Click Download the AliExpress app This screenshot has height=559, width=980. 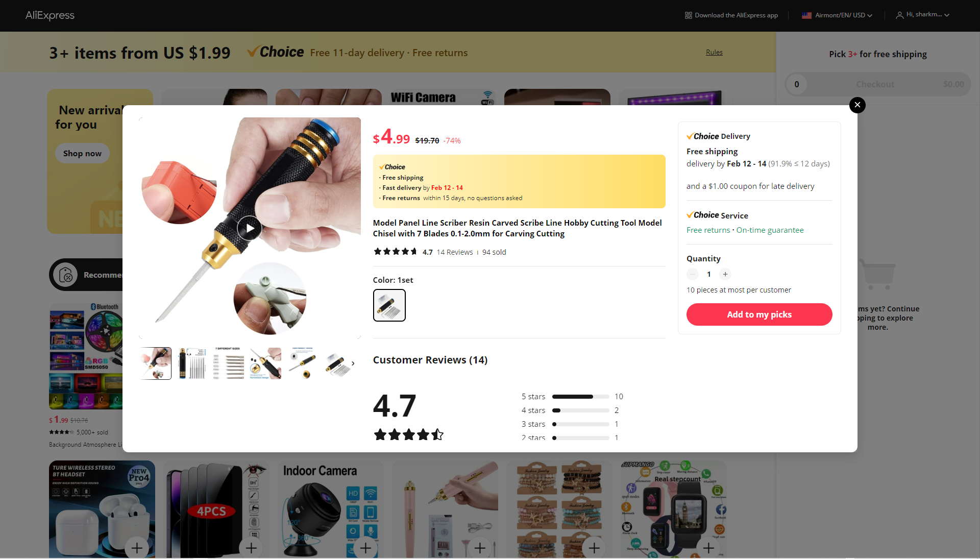[731, 15]
